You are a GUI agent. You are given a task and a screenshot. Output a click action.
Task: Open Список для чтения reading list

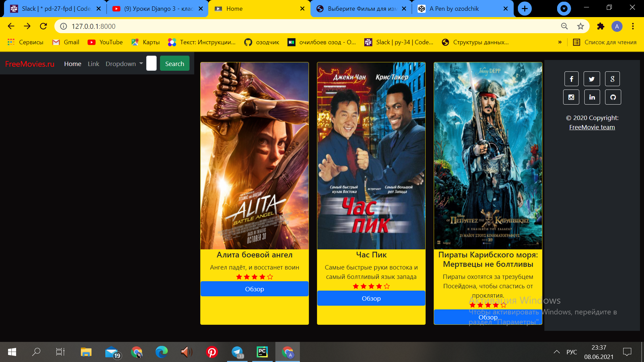[x=605, y=42]
